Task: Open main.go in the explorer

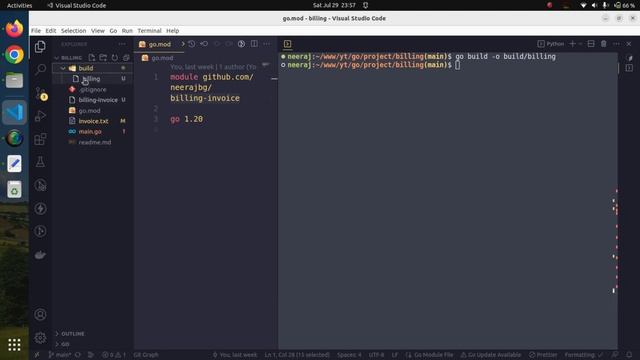Action: point(92,132)
